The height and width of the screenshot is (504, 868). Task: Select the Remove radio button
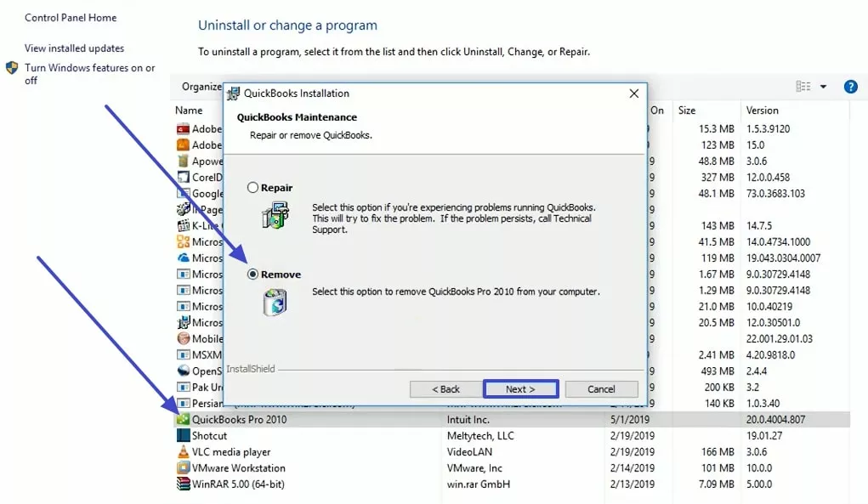pos(255,274)
